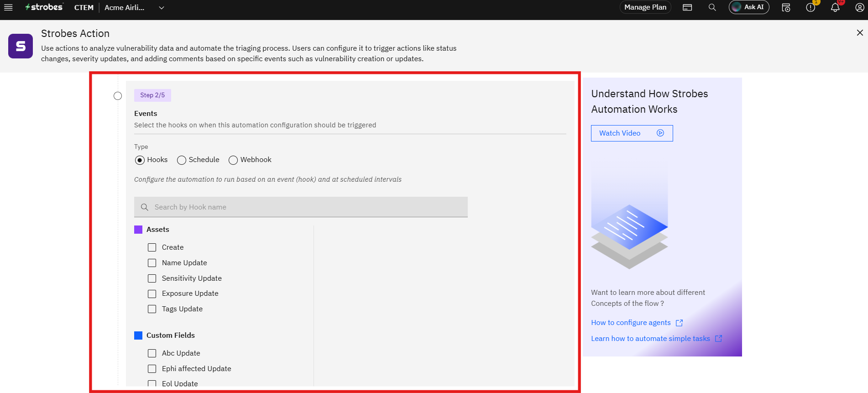The height and width of the screenshot is (393, 868).
Task: Open the user profile icon
Action: pyautogui.click(x=860, y=7)
